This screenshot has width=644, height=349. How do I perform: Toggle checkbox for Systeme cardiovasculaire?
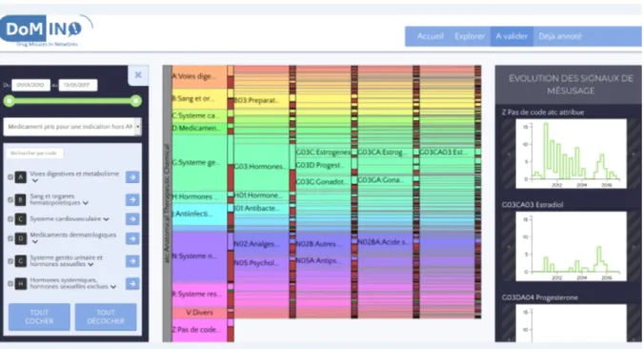click(10, 219)
